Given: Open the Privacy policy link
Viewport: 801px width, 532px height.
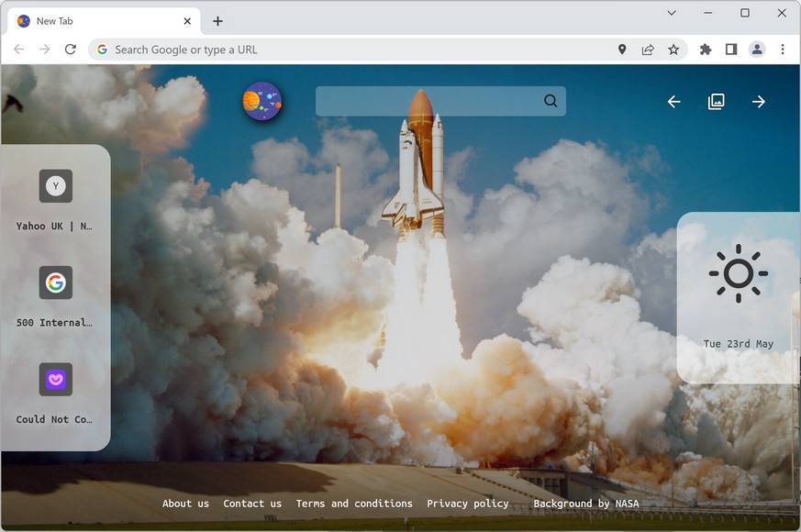Looking at the screenshot, I should 468,503.
